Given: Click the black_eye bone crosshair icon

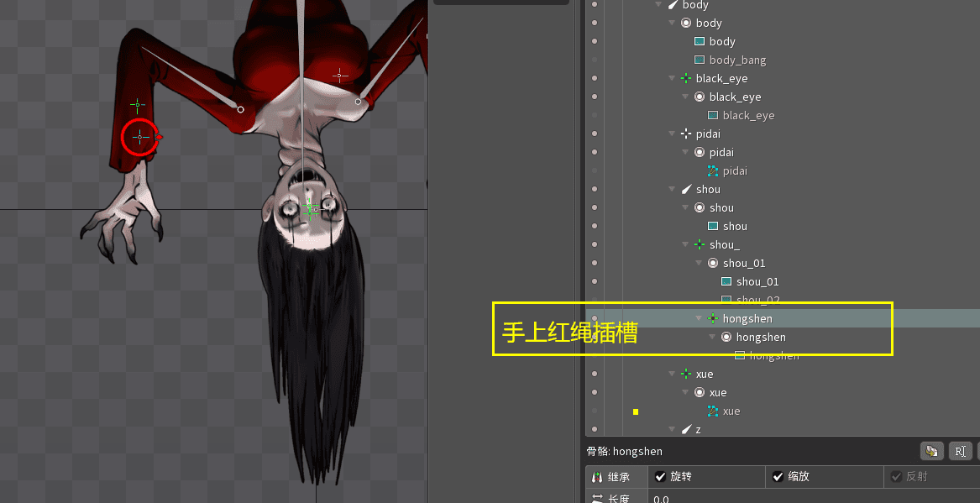Looking at the screenshot, I should pyautogui.click(x=686, y=78).
